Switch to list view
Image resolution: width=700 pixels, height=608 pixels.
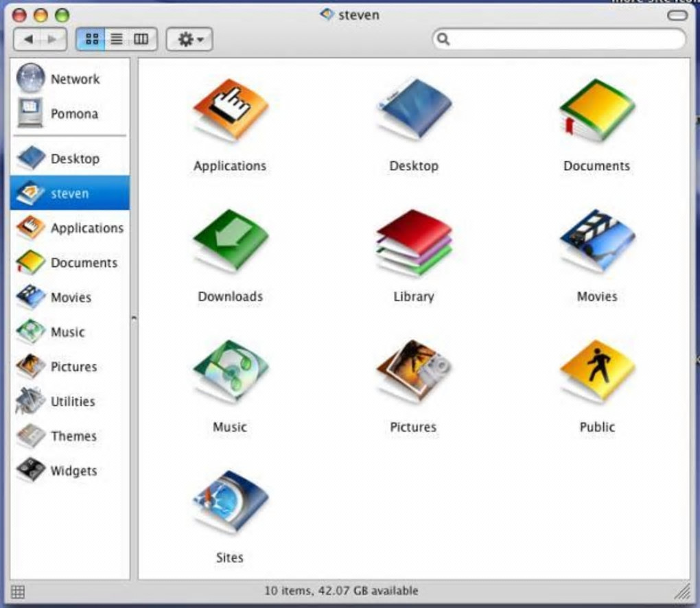(117, 39)
